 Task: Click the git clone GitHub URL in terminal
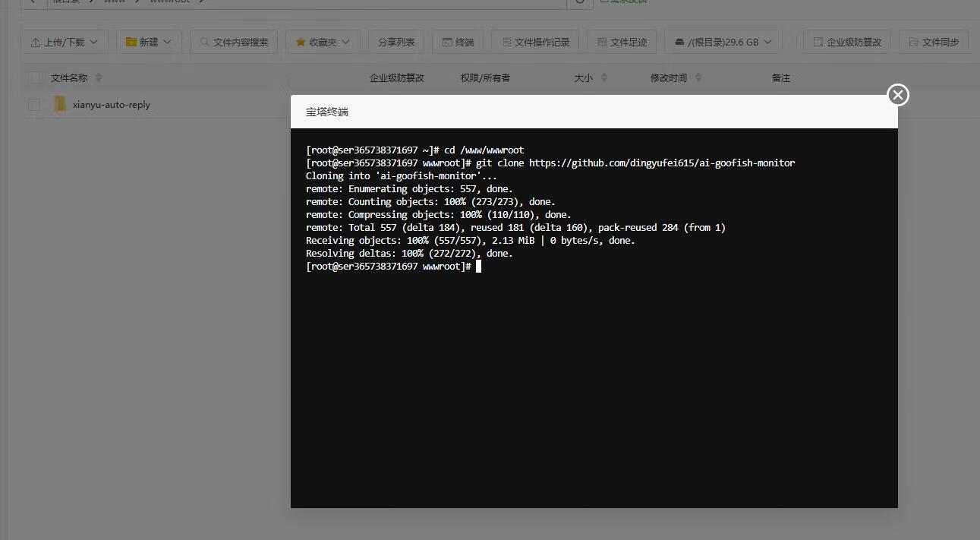(x=662, y=163)
